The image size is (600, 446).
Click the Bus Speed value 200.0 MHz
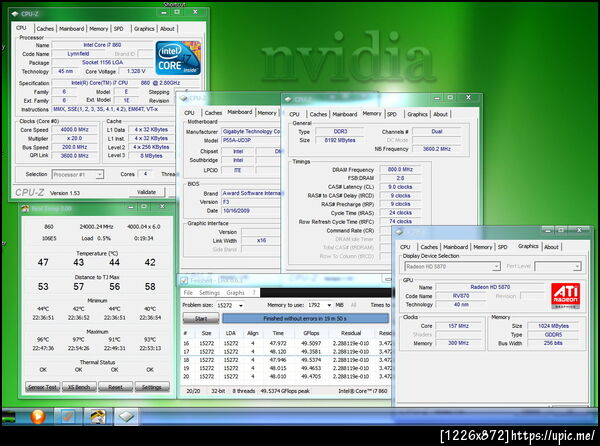coord(75,147)
